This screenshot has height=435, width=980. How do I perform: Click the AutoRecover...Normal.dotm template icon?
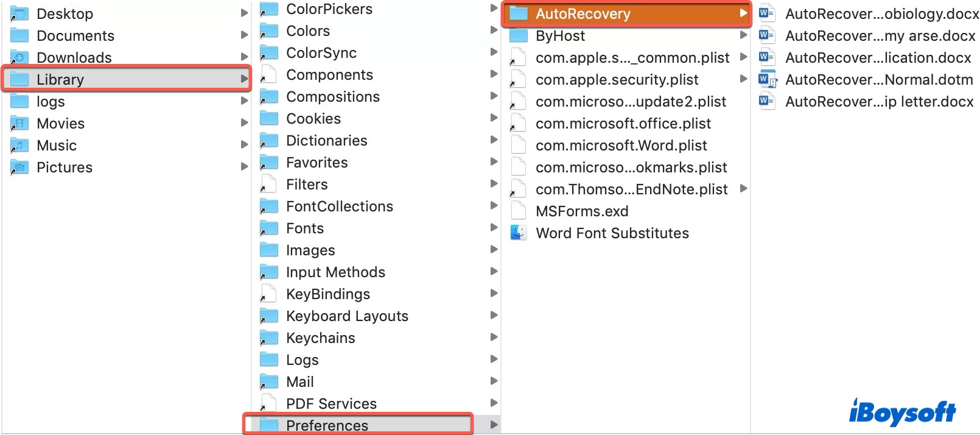[766, 79]
